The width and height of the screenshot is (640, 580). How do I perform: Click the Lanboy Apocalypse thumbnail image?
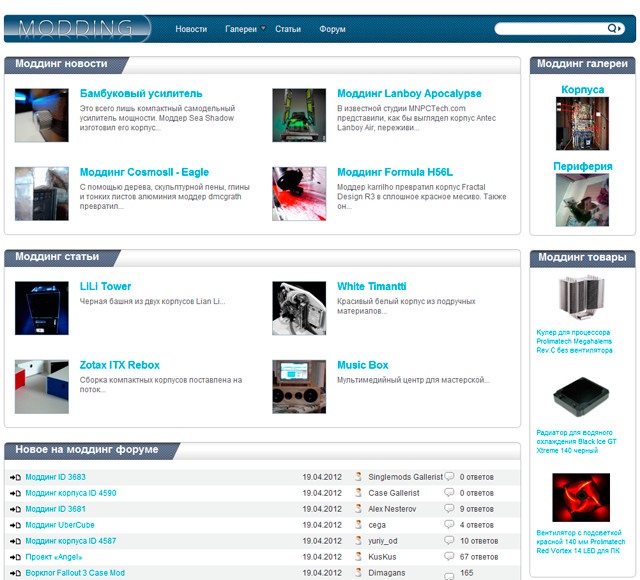(299, 115)
